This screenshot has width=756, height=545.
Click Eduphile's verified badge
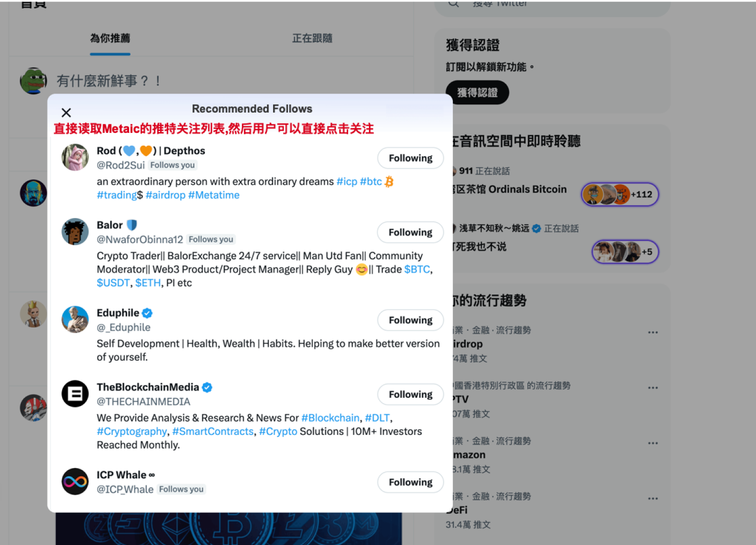click(x=147, y=313)
